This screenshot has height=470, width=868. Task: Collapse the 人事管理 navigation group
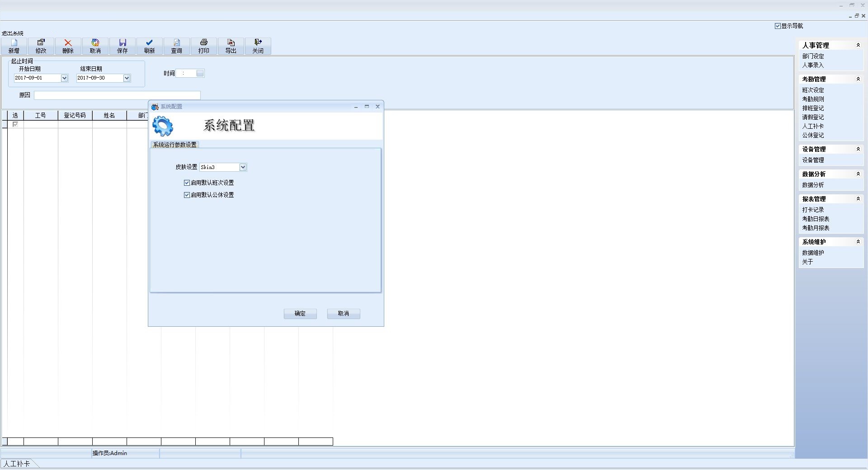pyautogui.click(x=858, y=45)
